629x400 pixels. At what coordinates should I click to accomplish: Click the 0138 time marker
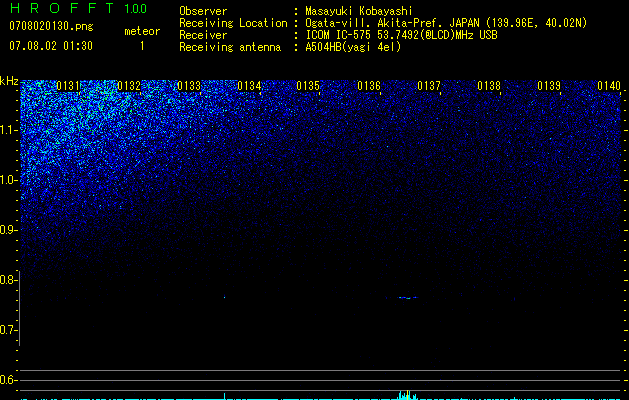(489, 86)
